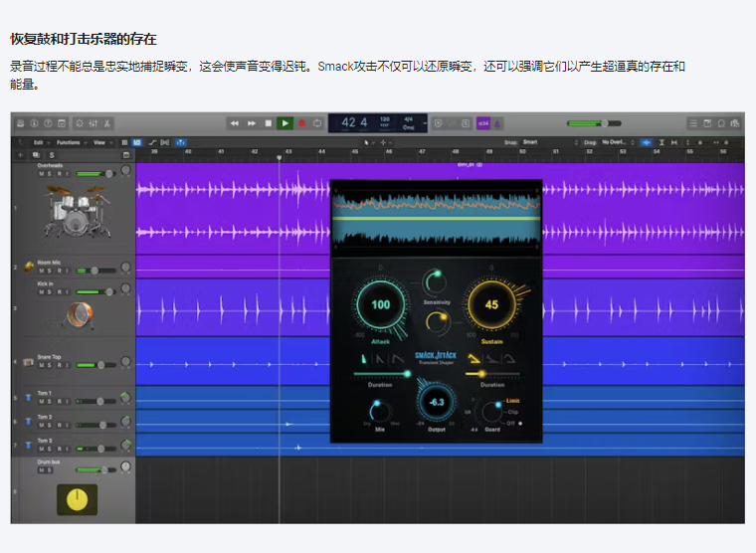Toggle the blue Catch playhead button

[180, 142]
